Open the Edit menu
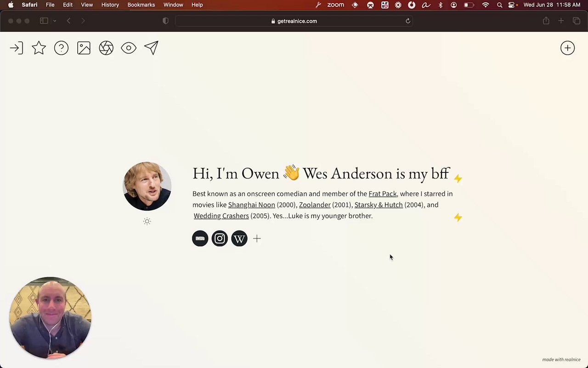The height and width of the screenshot is (368, 588). (x=68, y=5)
